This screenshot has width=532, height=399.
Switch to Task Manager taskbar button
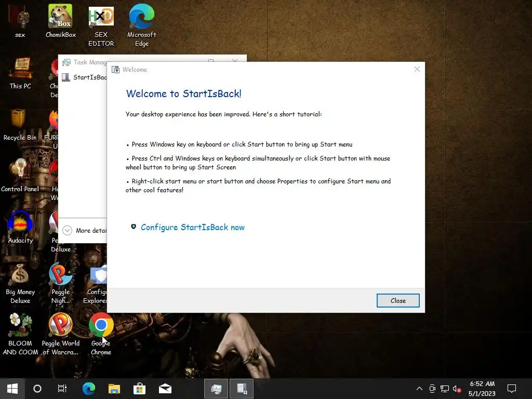tap(216, 389)
